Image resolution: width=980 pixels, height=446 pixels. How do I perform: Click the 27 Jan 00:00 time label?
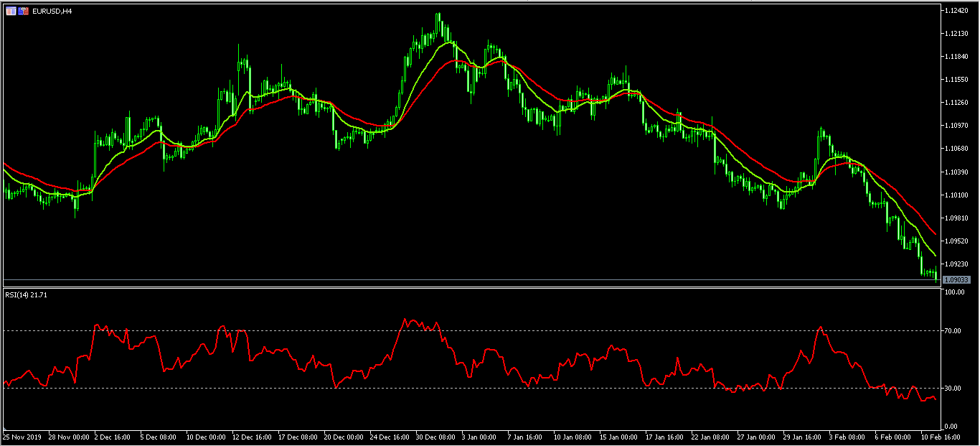pos(758,436)
